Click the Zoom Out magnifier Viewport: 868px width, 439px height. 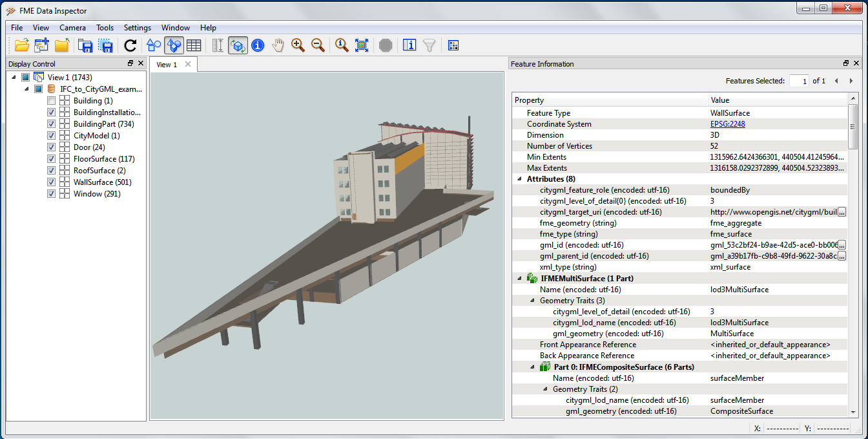point(318,45)
